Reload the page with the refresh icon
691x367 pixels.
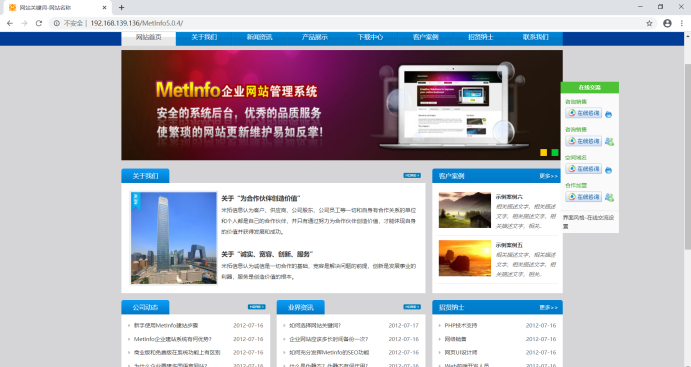[x=39, y=23]
